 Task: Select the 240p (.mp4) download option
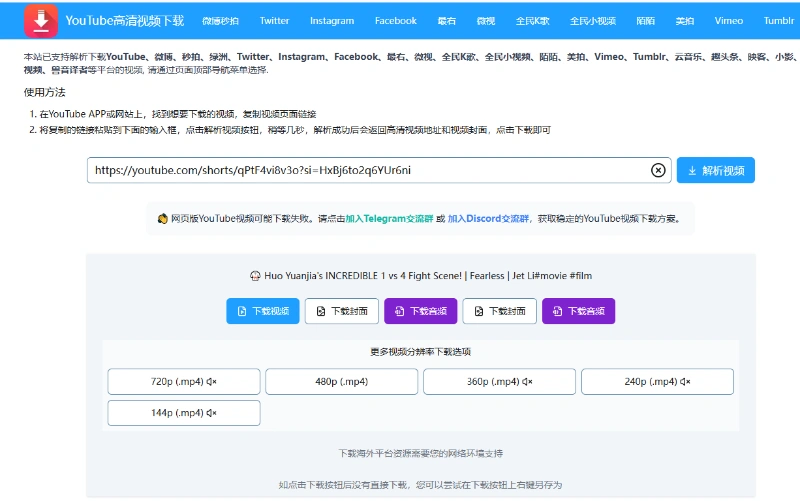[x=657, y=382]
